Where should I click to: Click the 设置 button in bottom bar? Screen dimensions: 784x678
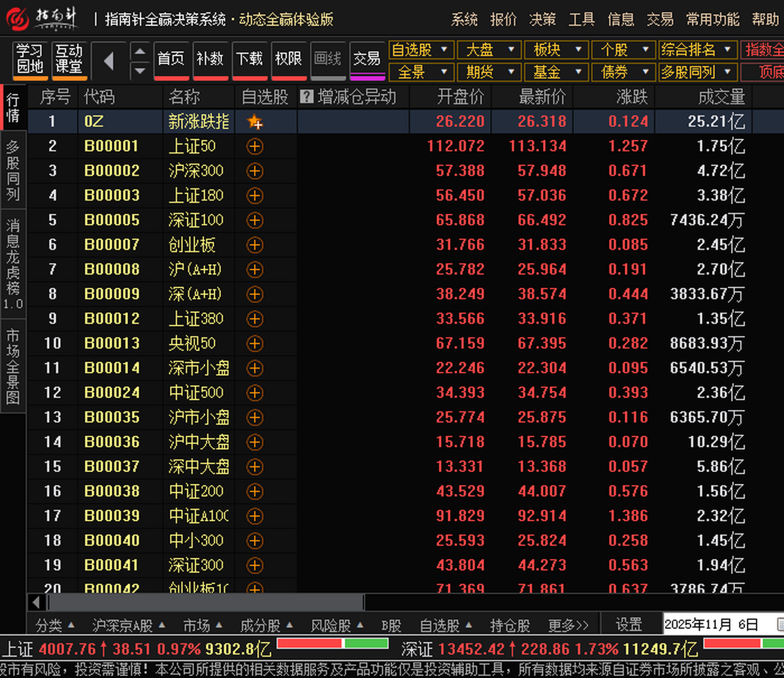[629, 625]
